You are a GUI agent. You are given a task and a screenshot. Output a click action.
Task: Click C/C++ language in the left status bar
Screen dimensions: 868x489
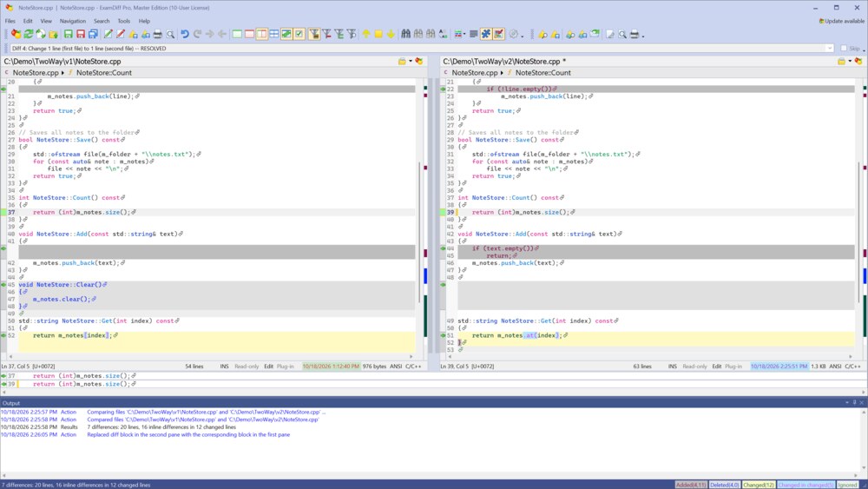[413, 366]
